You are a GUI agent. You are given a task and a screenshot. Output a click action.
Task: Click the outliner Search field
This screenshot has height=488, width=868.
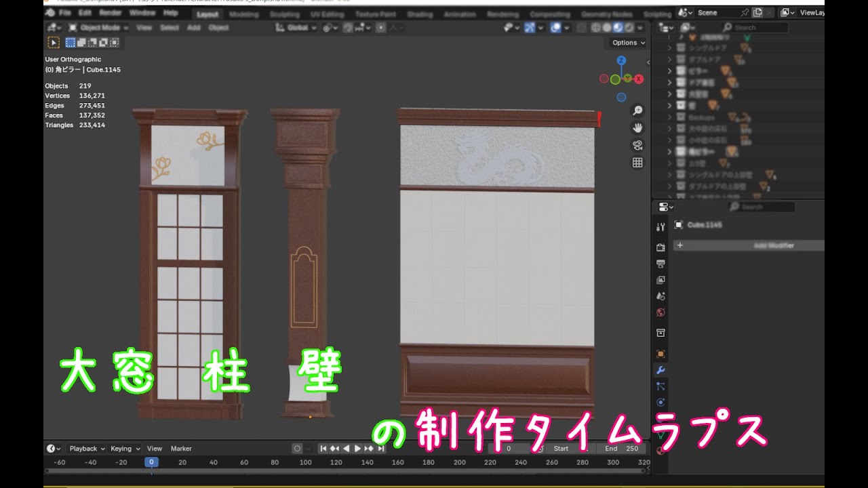point(754,28)
